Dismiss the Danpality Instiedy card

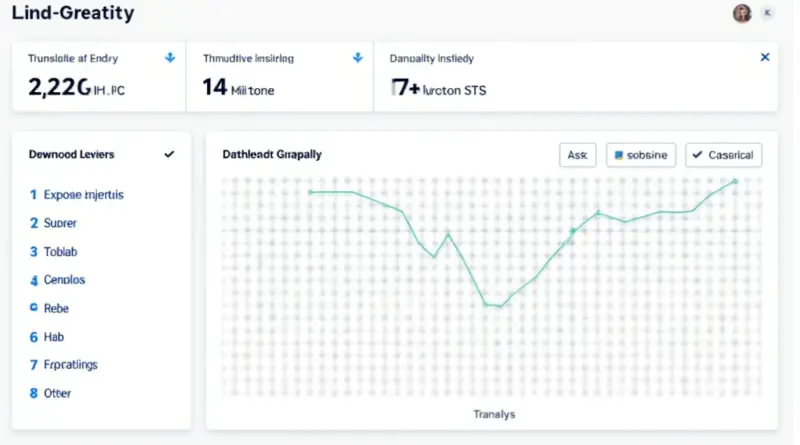[765, 59]
